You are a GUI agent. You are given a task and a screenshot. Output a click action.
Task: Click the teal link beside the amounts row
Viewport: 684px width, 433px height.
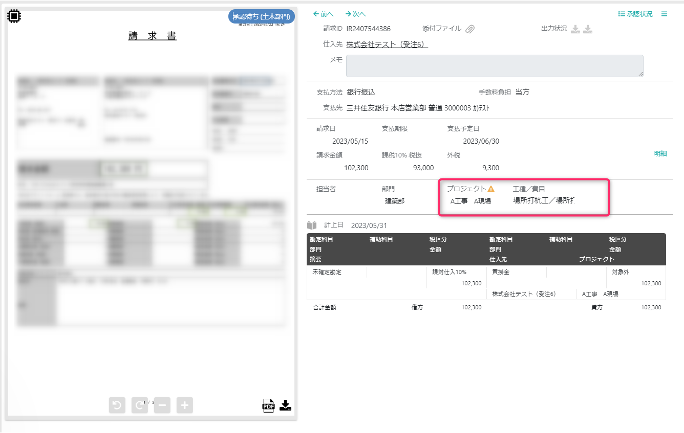[x=660, y=153]
